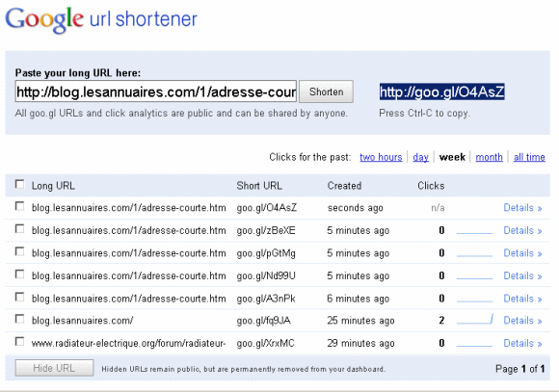Viewport: 559px width, 392px height.
Task: Select the week clicks period
Action: click(x=452, y=157)
